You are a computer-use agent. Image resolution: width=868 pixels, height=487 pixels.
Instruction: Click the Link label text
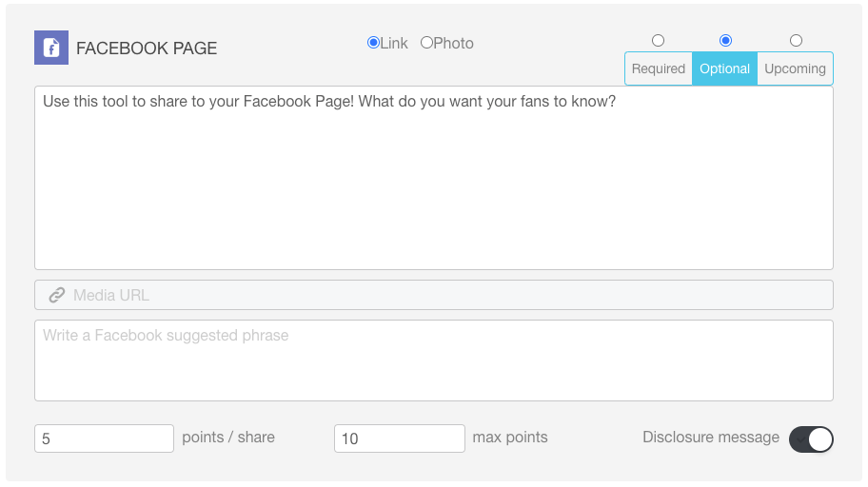click(x=394, y=43)
